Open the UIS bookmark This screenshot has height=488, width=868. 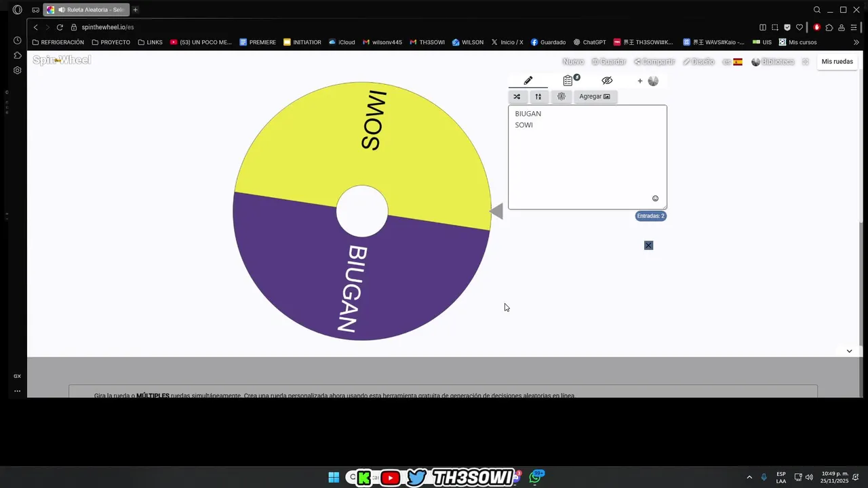coord(762,42)
